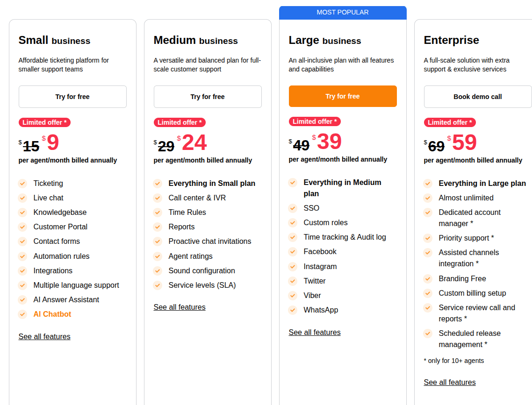Click Try for free under Small business

click(x=72, y=97)
